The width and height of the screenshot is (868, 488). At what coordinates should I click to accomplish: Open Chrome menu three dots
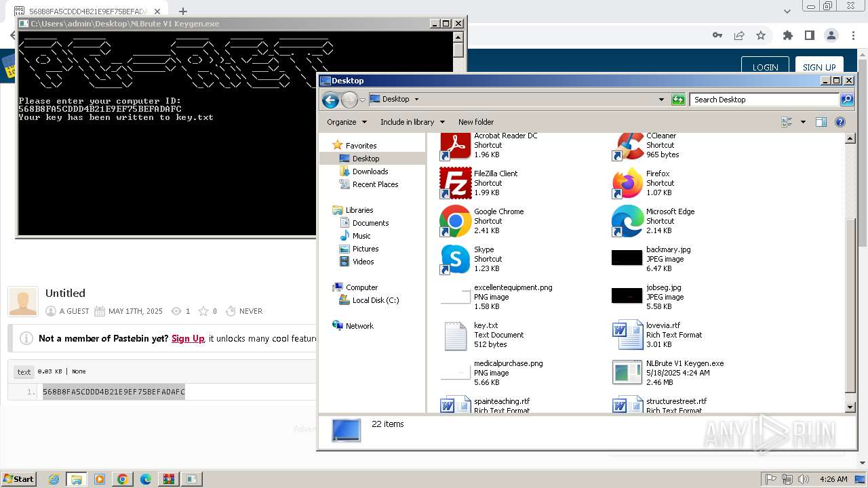(853, 35)
